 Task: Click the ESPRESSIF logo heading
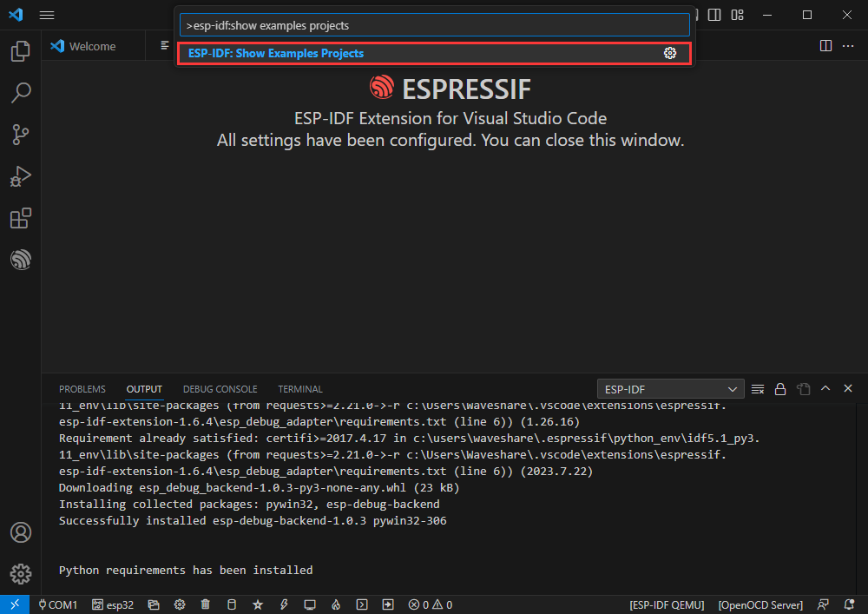tap(450, 89)
